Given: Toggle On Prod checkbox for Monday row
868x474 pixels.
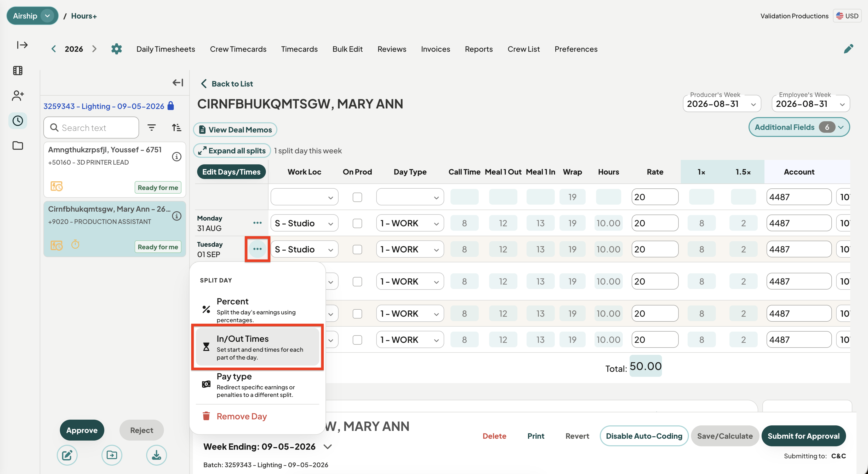Looking at the screenshot, I should tap(357, 223).
